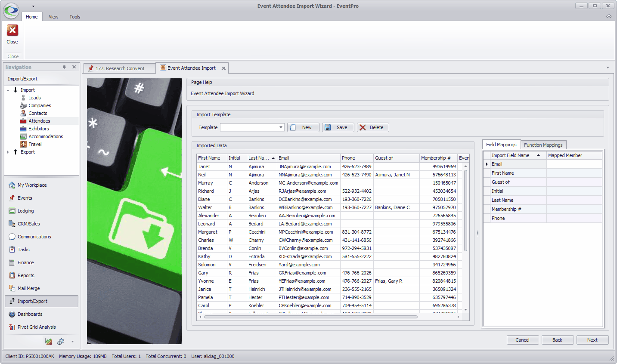Click Mapped Member cell for Email row

coord(574,164)
